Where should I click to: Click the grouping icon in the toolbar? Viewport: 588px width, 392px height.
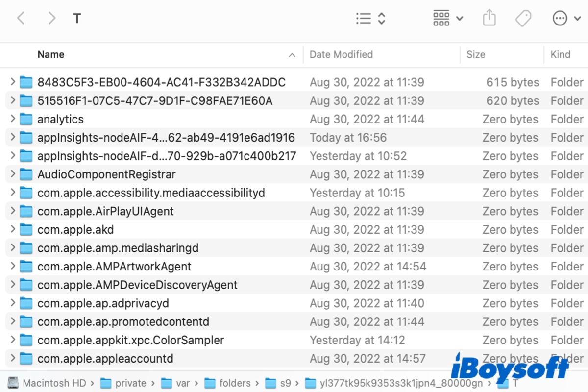pos(441,18)
